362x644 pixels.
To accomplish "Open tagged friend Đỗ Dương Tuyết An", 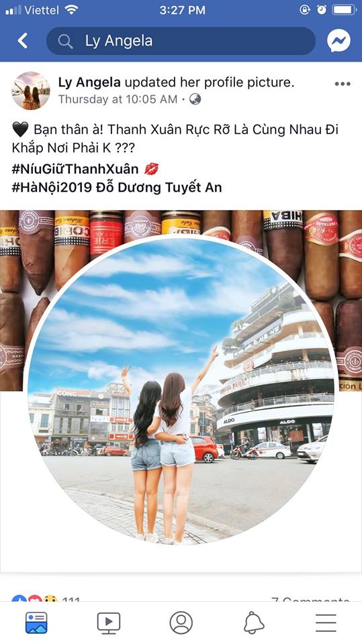I will coord(159,188).
